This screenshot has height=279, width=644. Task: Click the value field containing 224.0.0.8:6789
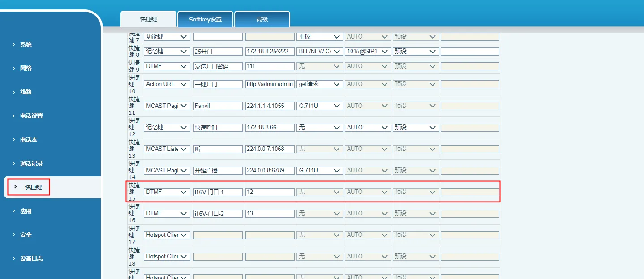[x=270, y=171]
